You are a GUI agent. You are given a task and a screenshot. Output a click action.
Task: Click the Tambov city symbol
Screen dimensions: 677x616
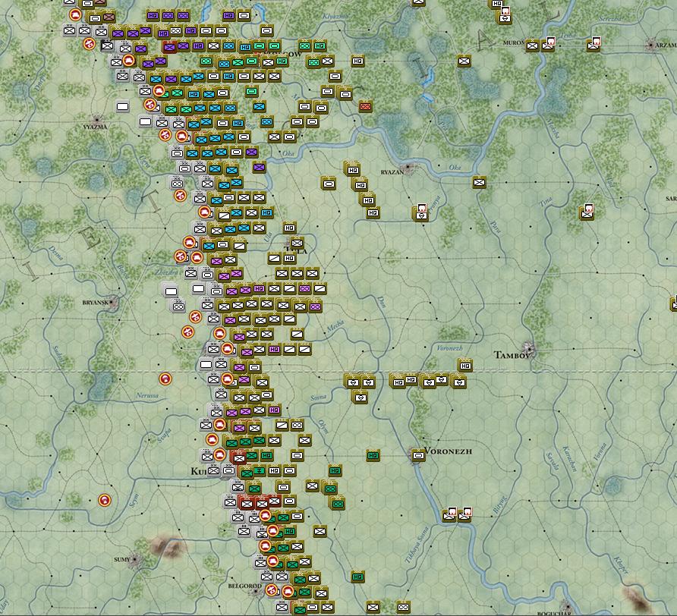(x=529, y=348)
